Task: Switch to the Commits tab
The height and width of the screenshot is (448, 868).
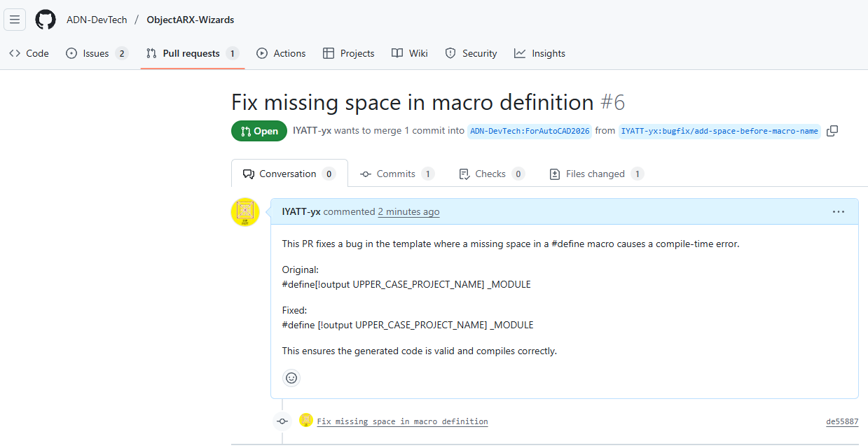Action: (x=397, y=174)
